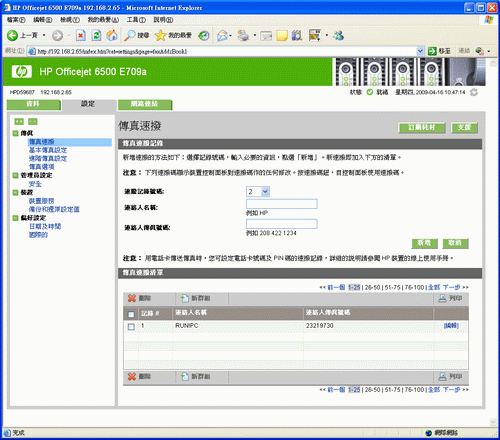Click the green check status icon
Viewport: 500px width, 440px height.
(x=370, y=92)
